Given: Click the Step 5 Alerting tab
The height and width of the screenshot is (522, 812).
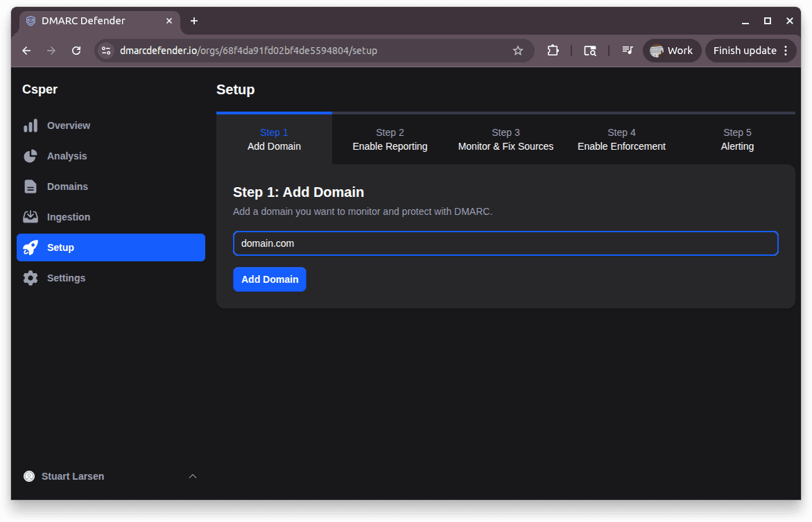Looking at the screenshot, I should [737, 139].
